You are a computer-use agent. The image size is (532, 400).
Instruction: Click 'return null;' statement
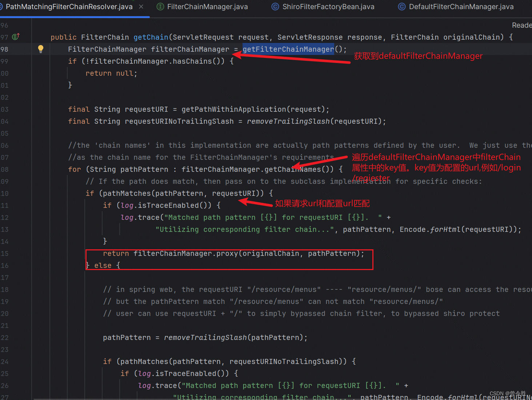pyautogui.click(x=111, y=73)
